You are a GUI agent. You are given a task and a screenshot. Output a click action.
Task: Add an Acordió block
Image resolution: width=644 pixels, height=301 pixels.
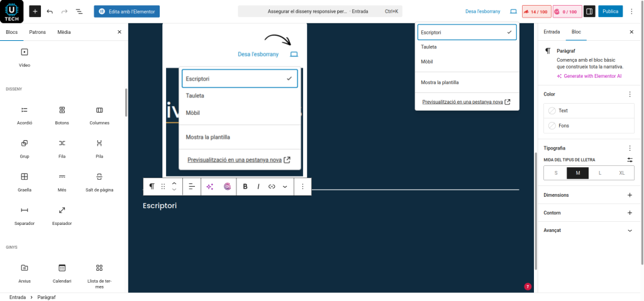25,114
